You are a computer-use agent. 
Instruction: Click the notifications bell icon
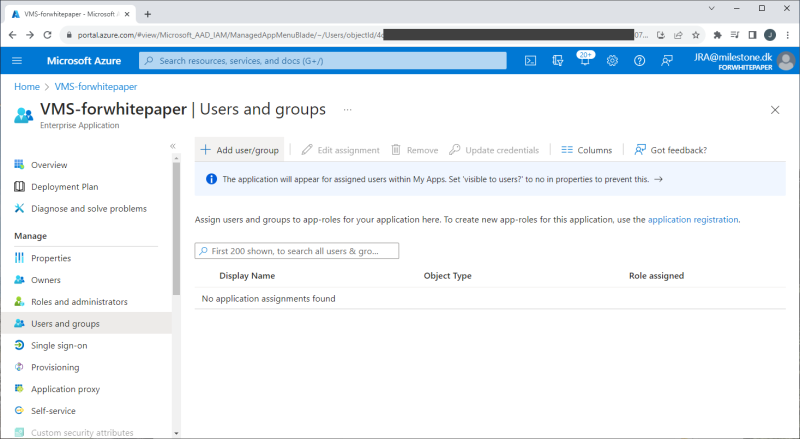coord(585,61)
